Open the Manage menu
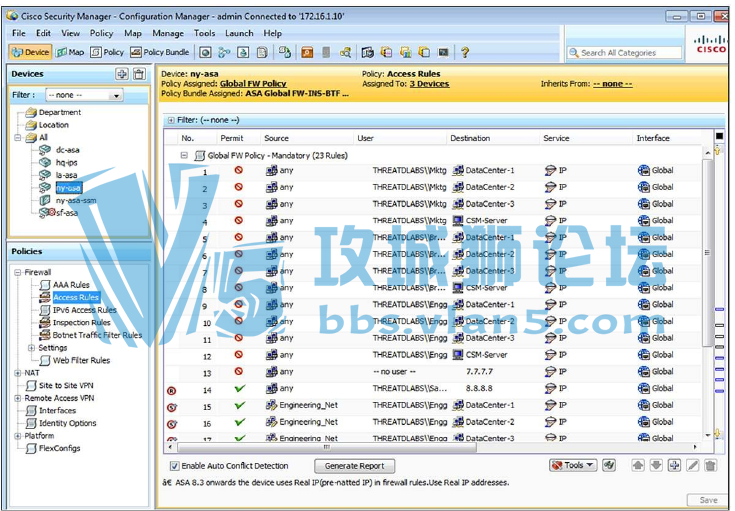Viewport: 735px width, 511px height. click(x=168, y=33)
